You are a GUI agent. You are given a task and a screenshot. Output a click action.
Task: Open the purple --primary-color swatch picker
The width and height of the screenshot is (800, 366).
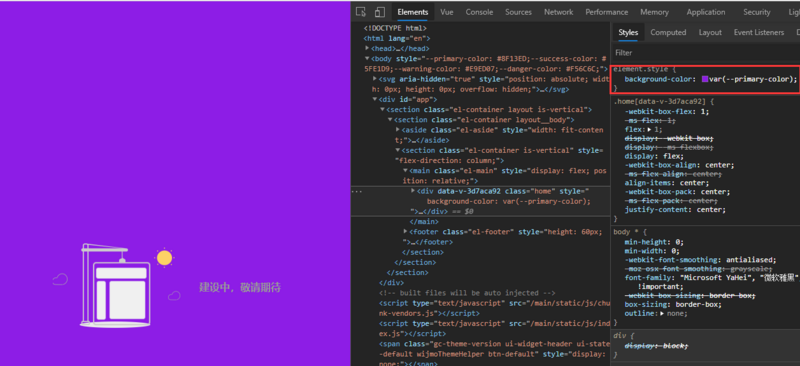pos(705,79)
